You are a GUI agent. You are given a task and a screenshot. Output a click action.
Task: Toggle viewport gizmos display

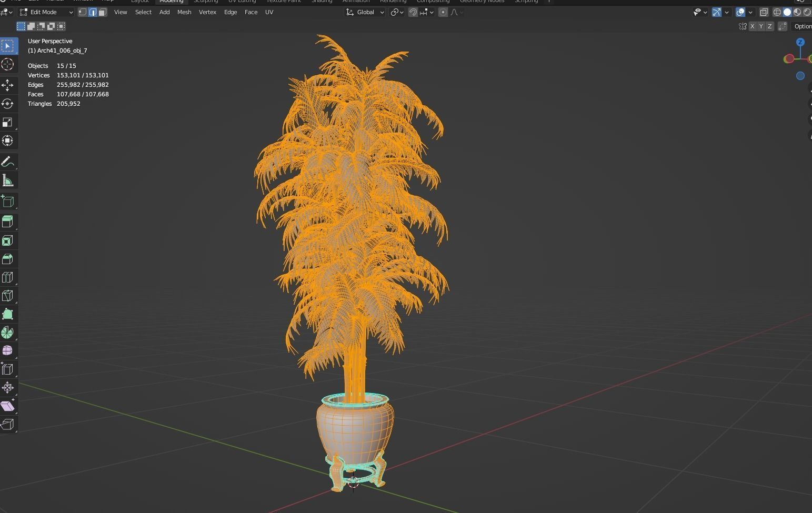pyautogui.click(x=717, y=12)
